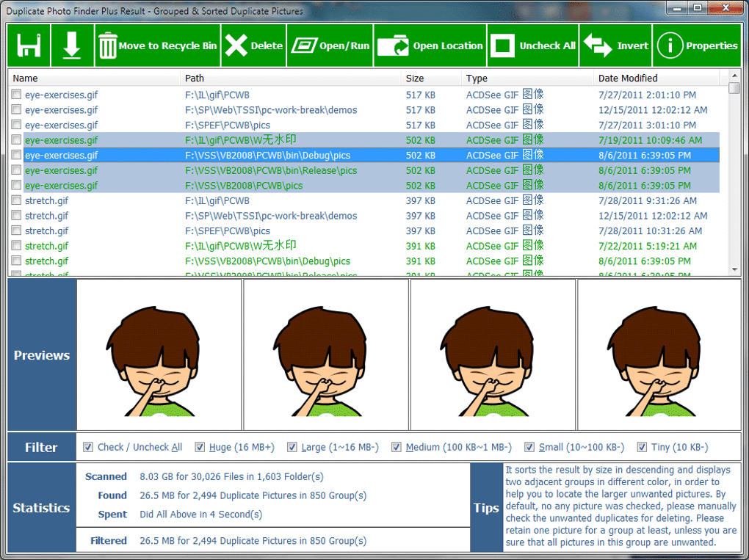This screenshot has height=560, width=749.
Task: Check eye-exercises.gif in bin\Debug\pics row
Action: (16, 155)
